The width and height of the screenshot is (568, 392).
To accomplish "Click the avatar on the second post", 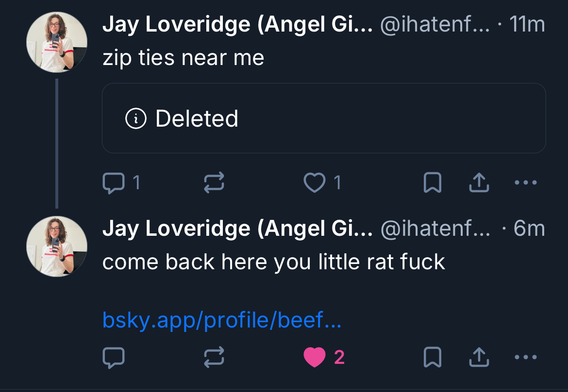I will [x=56, y=246].
